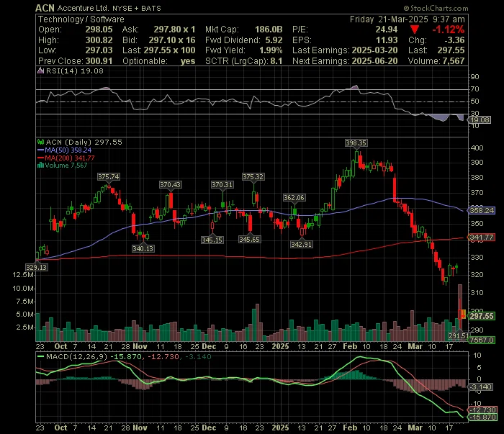Click the MACD(12,26,9) indicator label
Viewport: 504px width, 434px height.
click(x=77, y=356)
